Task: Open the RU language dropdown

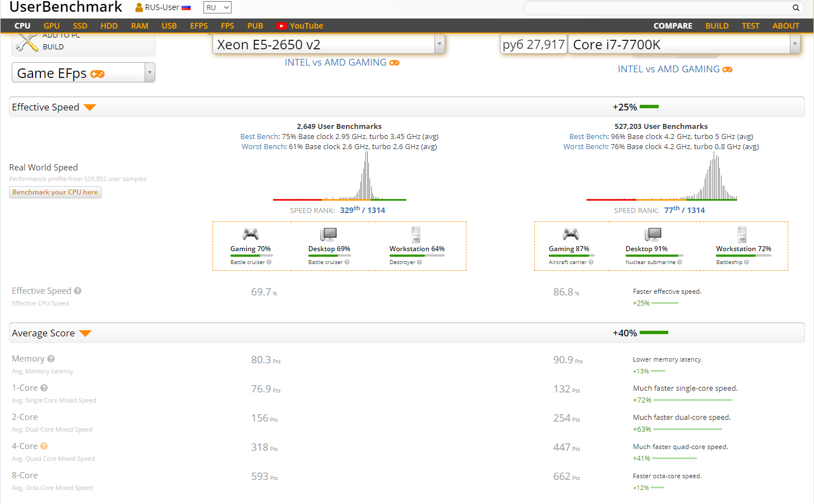Action: point(218,7)
